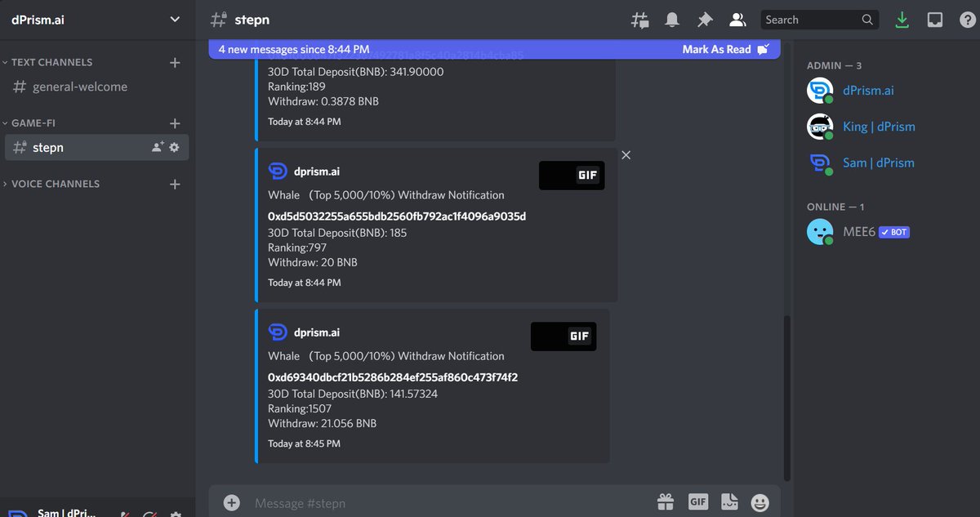980x517 pixels.
Task: Click the text 30D Total Deposit(BNB): 141.57324
Action: pos(353,394)
